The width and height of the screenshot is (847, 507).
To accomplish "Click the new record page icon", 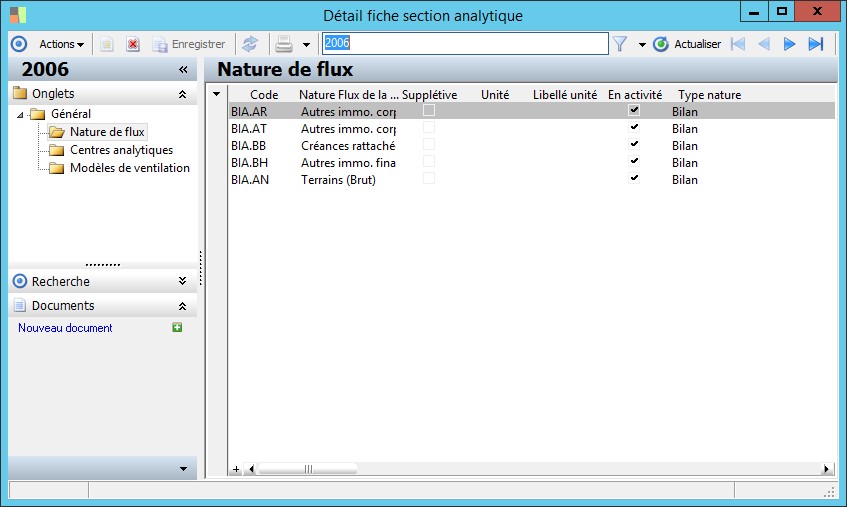I will coord(106,44).
